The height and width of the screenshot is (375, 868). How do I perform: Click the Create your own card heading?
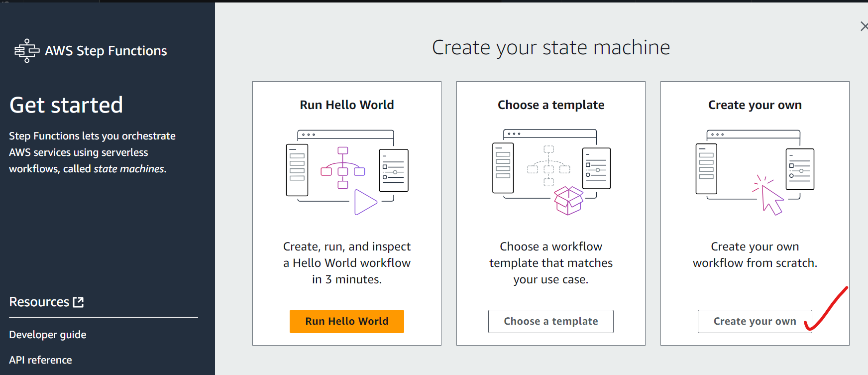click(755, 105)
